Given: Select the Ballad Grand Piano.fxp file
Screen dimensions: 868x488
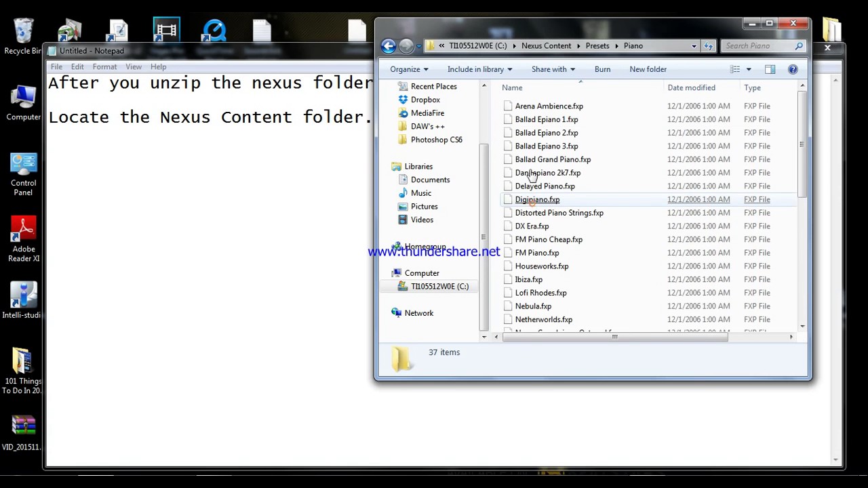Looking at the screenshot, I should (x=553, y=159).
